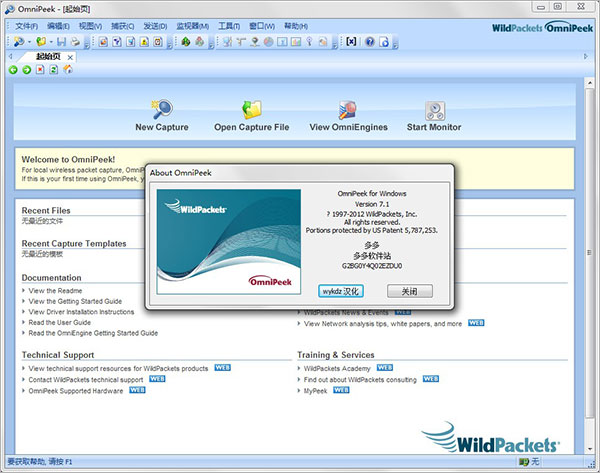Click the clock-faced document icon in the toolbar
This screenshot has width=600, height=473.
coord(158,42)
